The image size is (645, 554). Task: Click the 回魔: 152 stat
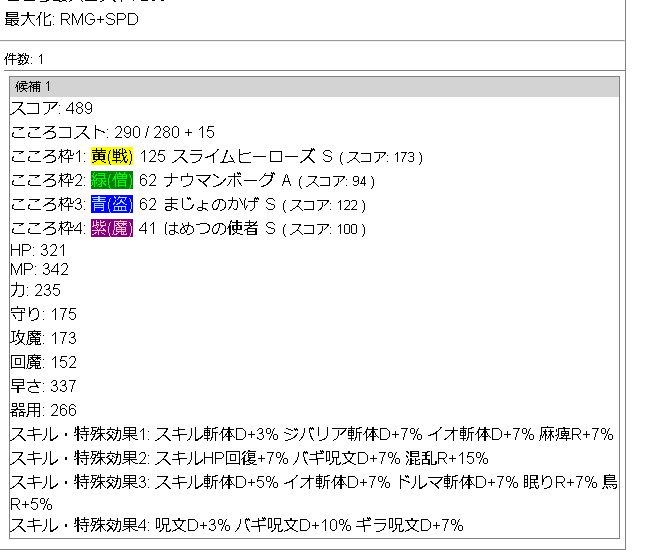tap(43, 362)
